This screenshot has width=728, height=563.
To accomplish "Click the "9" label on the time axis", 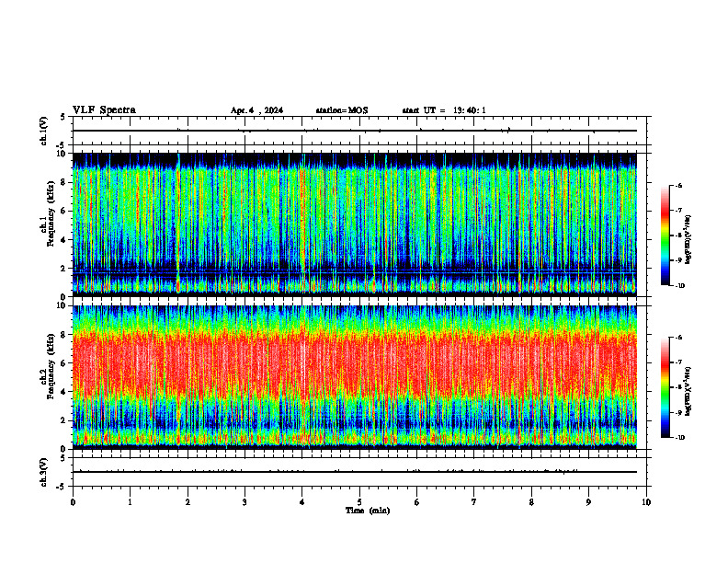I will 588,502.
